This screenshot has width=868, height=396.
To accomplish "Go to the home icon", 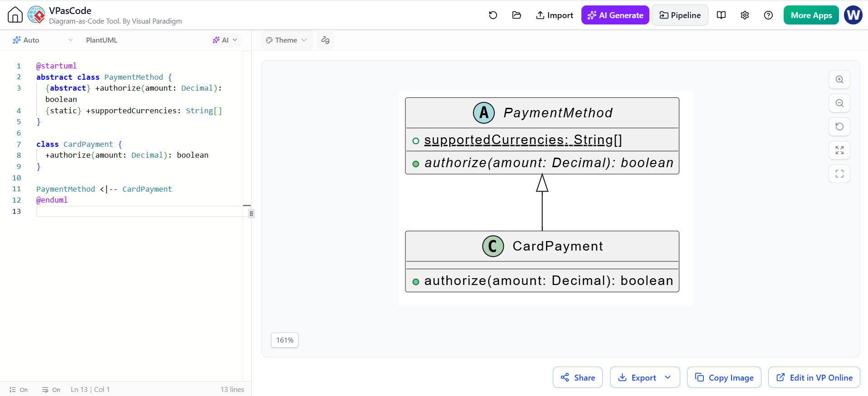I will pos(15,15).
